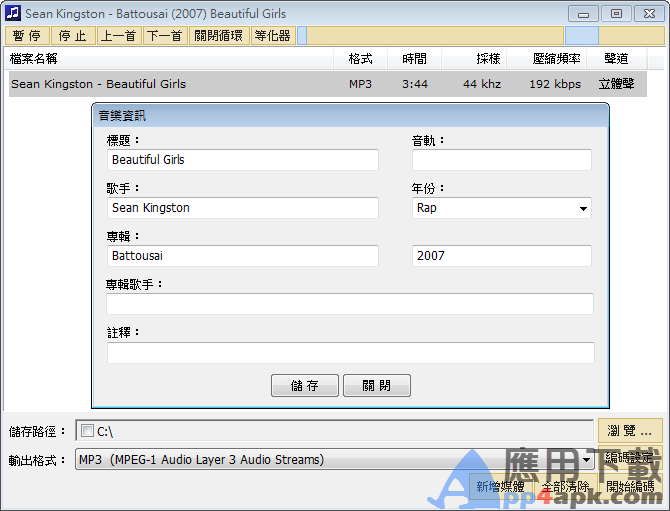The width and height of the screenshot is (670, 511).
Task: Minimize the application window
Action: coord(583,14)
